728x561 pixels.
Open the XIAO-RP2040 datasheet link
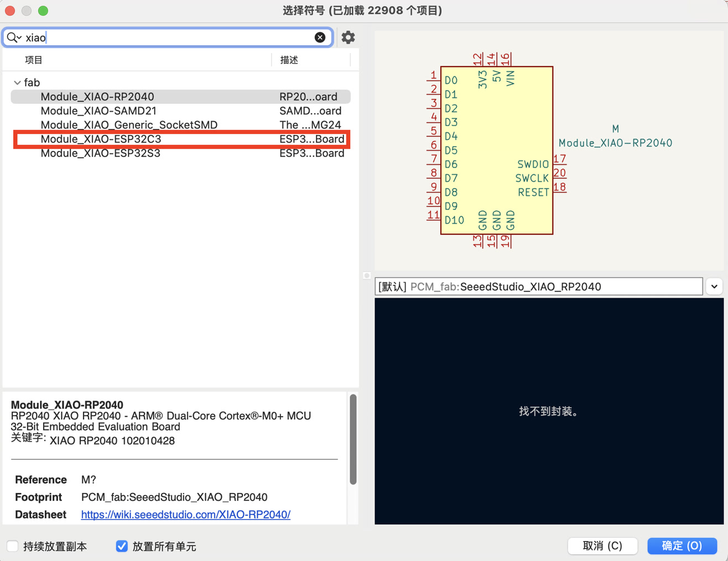[x=186, y=515]
